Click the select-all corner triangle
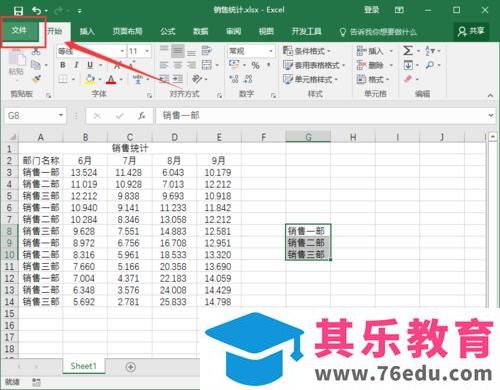The height and width of the screenshot is (390, 500). [12, 137]
